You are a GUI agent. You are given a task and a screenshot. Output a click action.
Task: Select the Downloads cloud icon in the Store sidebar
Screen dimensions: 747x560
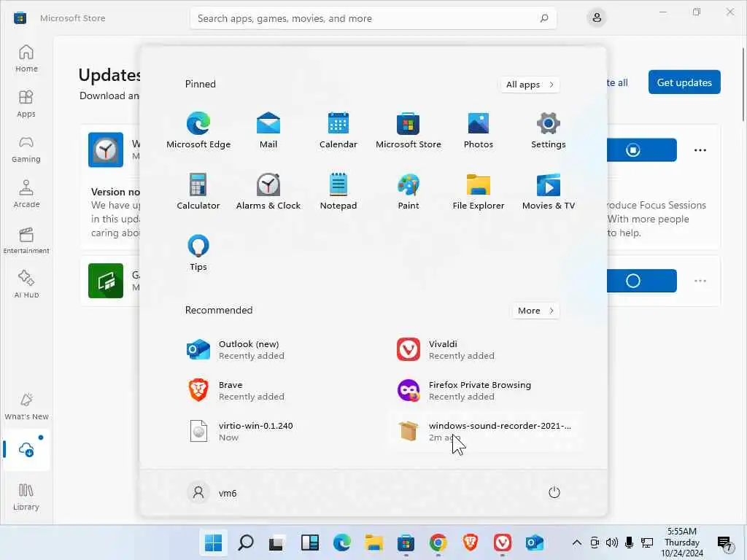pyautogui.click(x=26, y=449)
